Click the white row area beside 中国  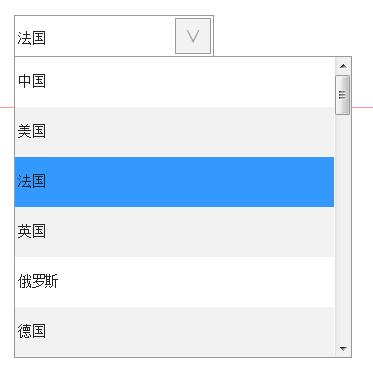click(x=190, y=82)
